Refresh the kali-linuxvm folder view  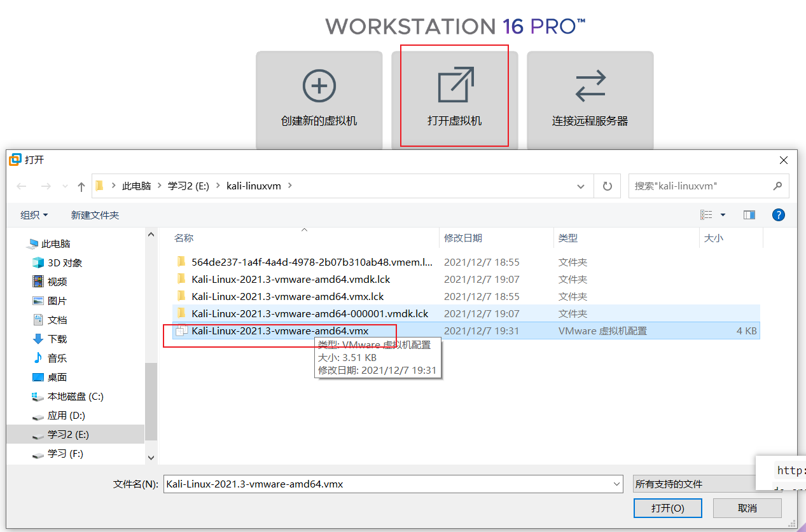[x=608, y=186]
